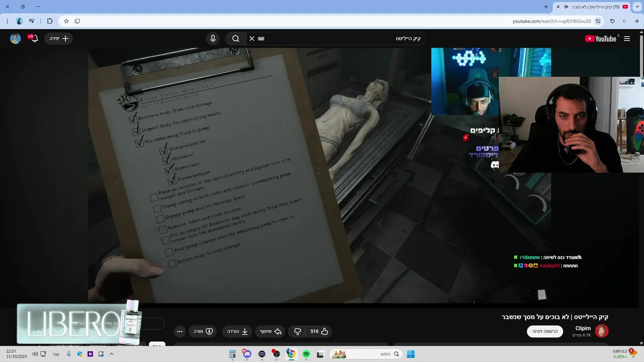Like the video (516 likes)

pyautogui.click(x=319, y=331)
